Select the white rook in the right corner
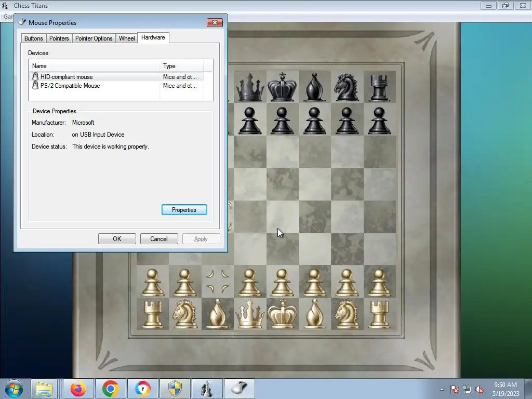The height and width of the screenshot is (399, 532). (379, 315)
